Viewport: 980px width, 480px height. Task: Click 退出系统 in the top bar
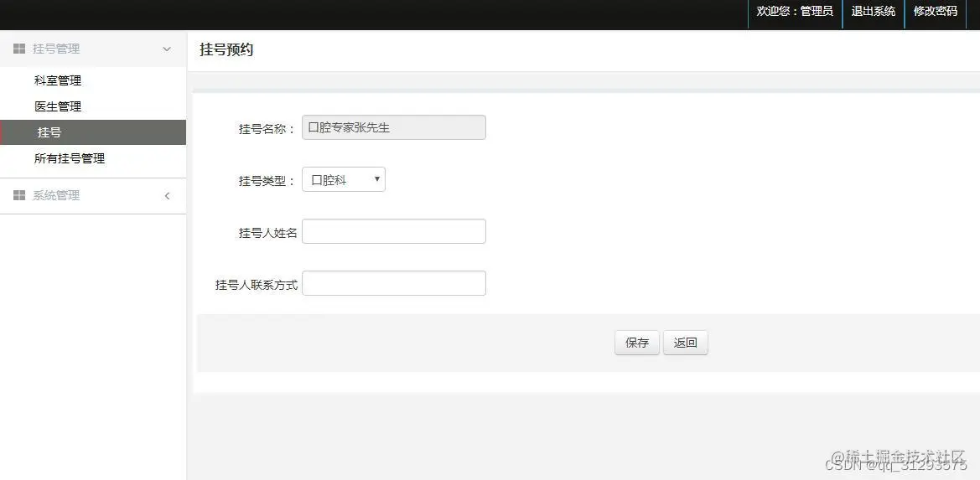874,11
